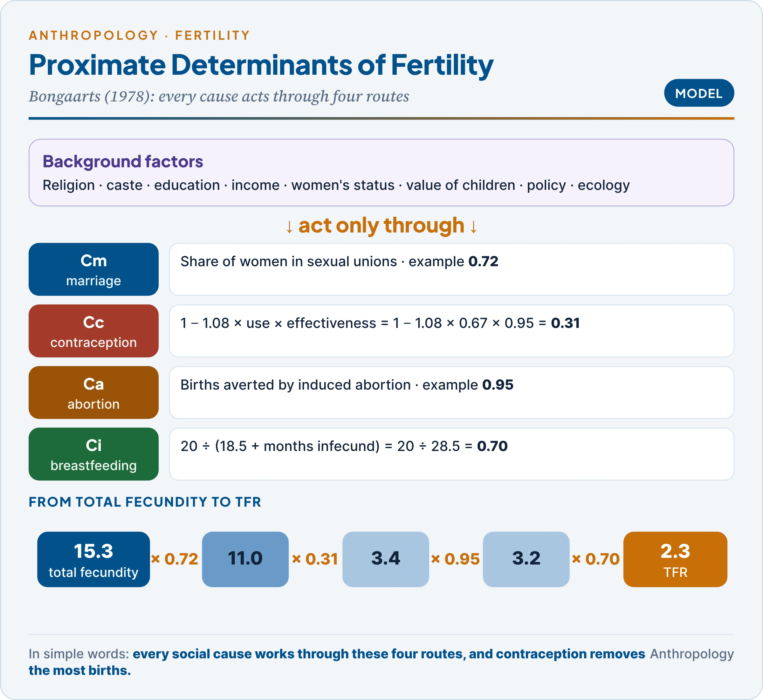Click the list of background factors text
Screen dimensions: 763x700
[336, 185]
